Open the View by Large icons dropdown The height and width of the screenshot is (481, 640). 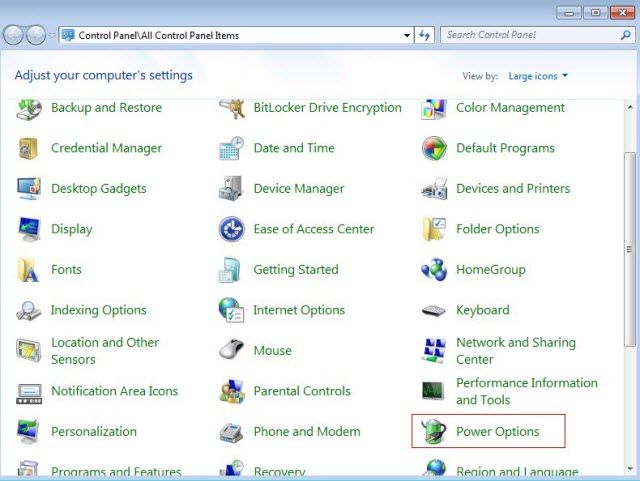(x=538, y=76)
